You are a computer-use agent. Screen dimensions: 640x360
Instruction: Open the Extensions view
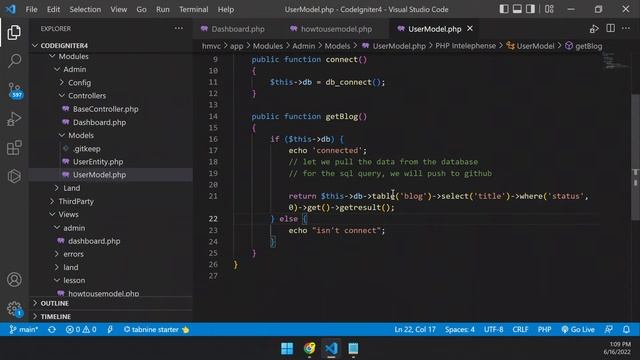click(x=14, y=148)
